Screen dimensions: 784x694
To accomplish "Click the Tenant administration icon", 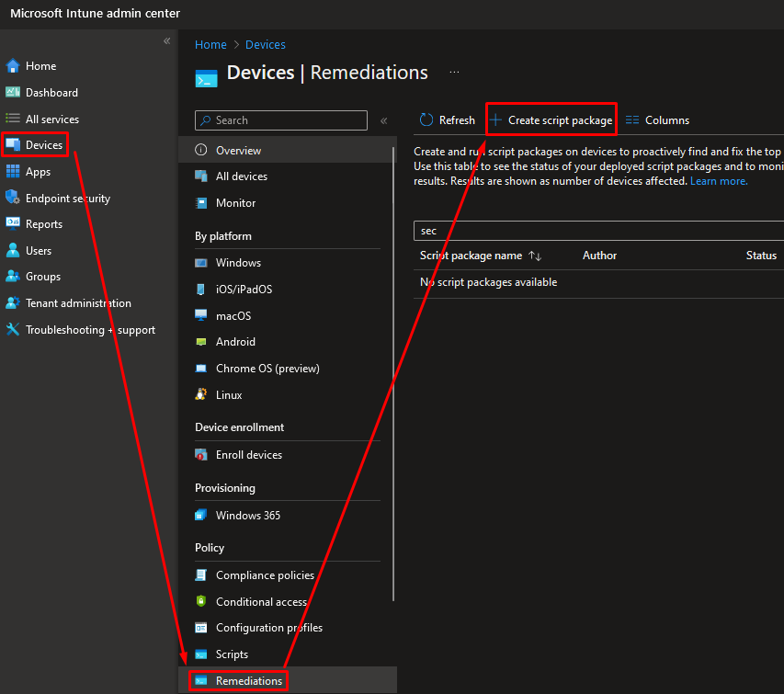I will point(13,302).
